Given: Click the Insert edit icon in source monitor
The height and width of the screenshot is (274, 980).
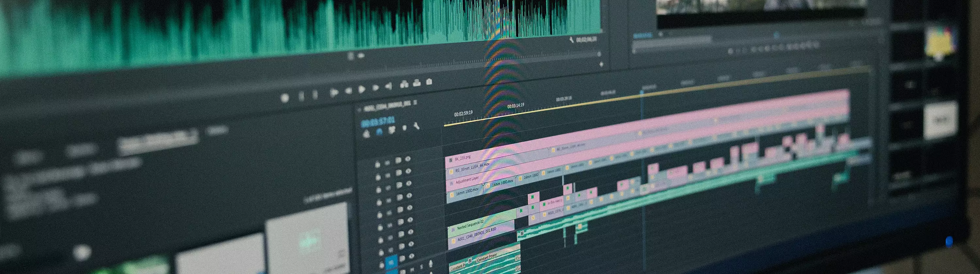Looking at the screenshot, I should [x=404, y=84].
